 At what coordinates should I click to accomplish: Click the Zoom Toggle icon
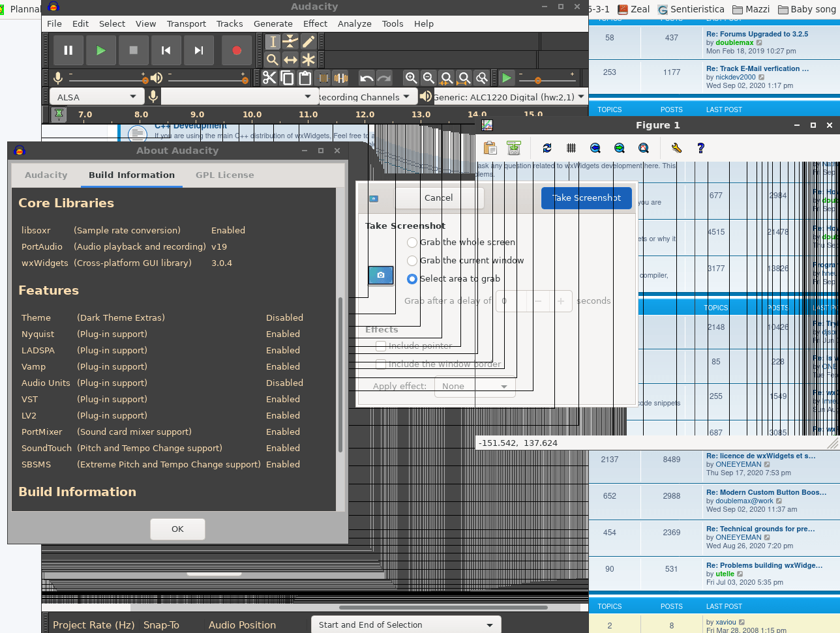482,78
